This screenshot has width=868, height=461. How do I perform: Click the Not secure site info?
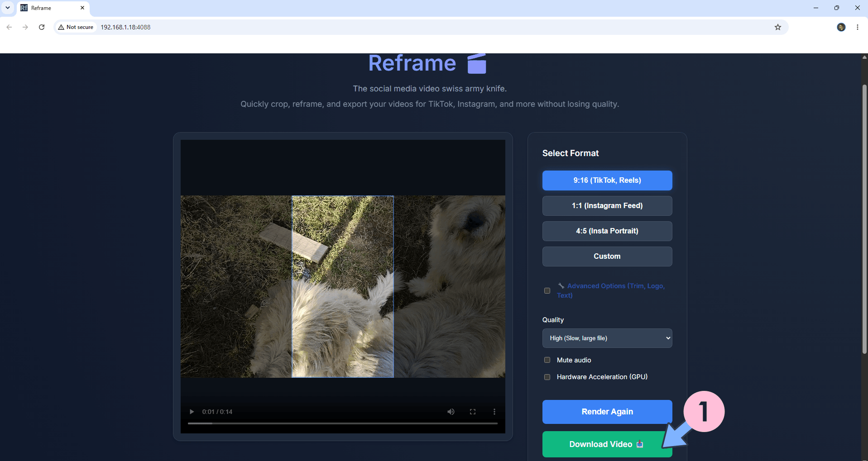coord(76,27)
